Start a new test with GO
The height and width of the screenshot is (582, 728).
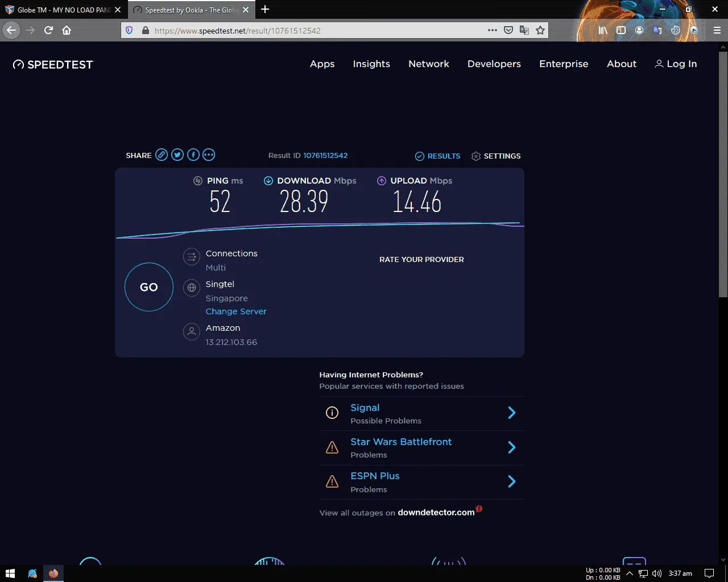click(x=149, y=287)
